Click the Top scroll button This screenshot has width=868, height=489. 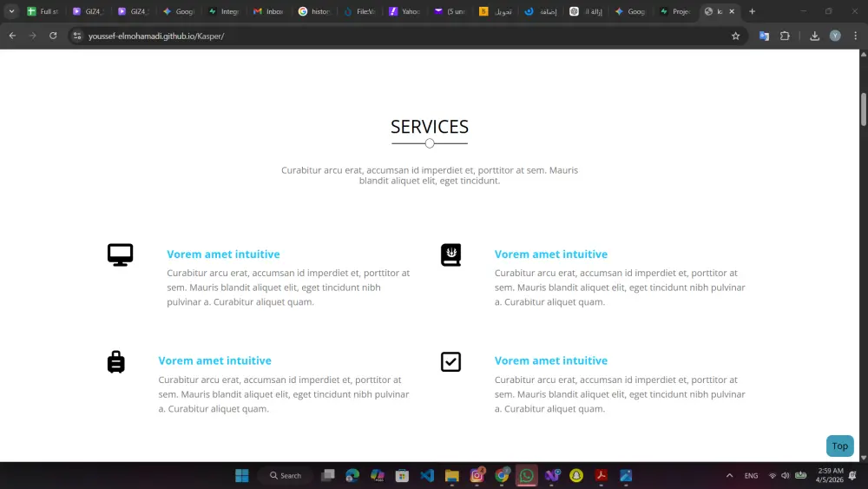click(x=839, y=446)
